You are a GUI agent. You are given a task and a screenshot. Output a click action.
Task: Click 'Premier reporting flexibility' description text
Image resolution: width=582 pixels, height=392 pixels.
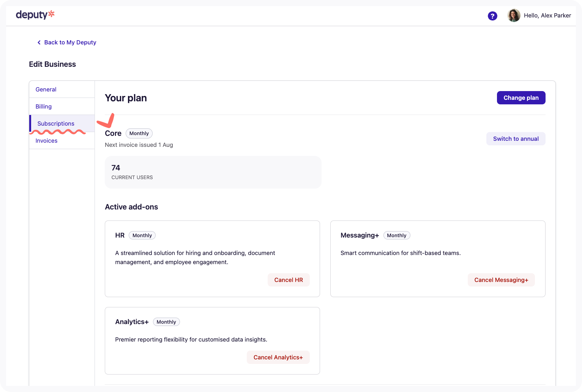(x=191, y=339)
